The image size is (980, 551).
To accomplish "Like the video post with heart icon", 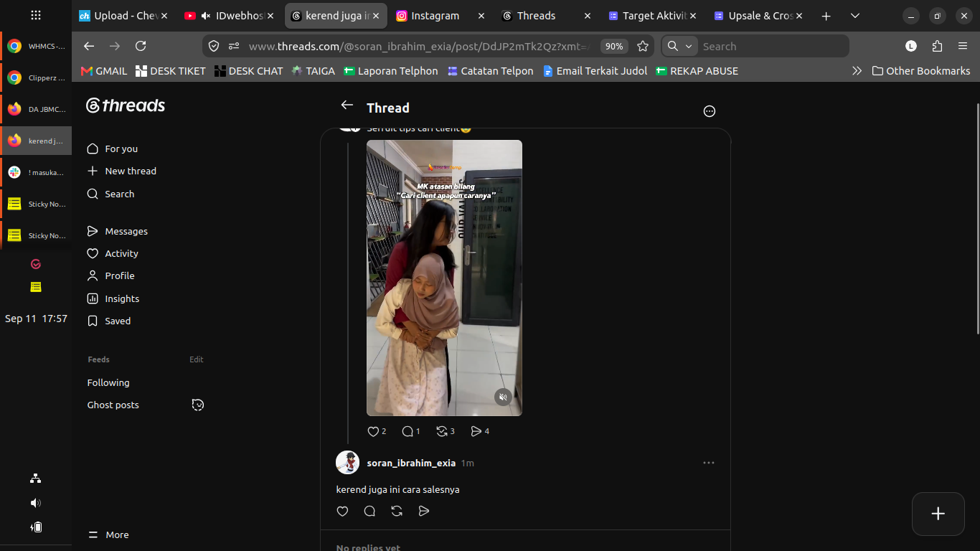I will pos(373,431).
